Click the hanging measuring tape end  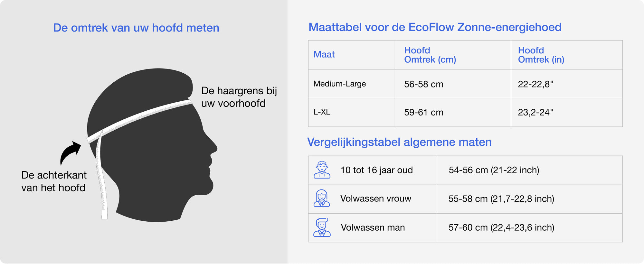103,193
